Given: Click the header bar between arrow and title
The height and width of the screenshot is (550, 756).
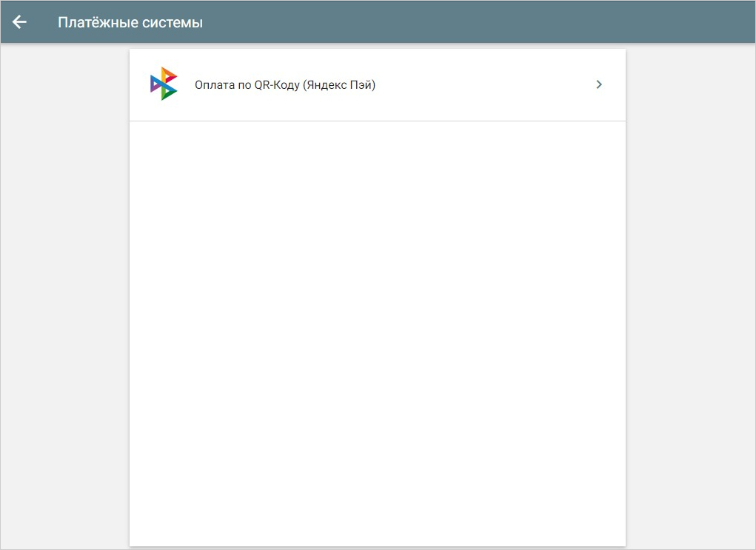Looking at the screenshot, I should [x=42, y=22].
